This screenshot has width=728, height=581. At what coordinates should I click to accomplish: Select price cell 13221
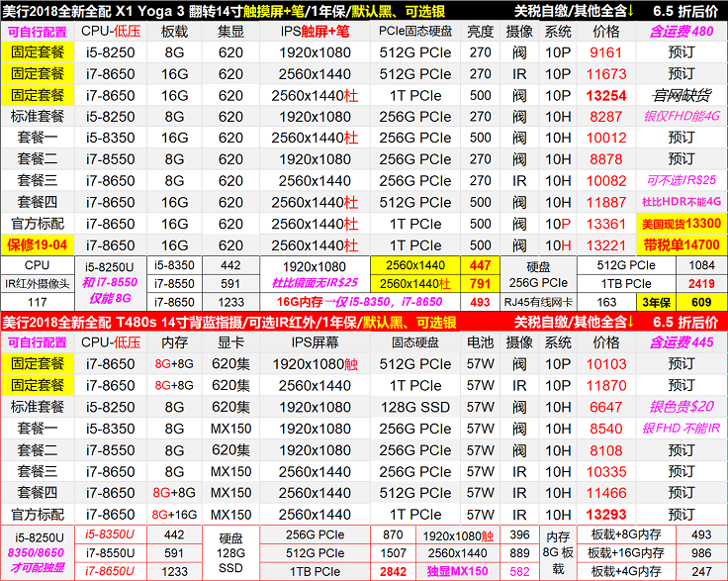605,244
